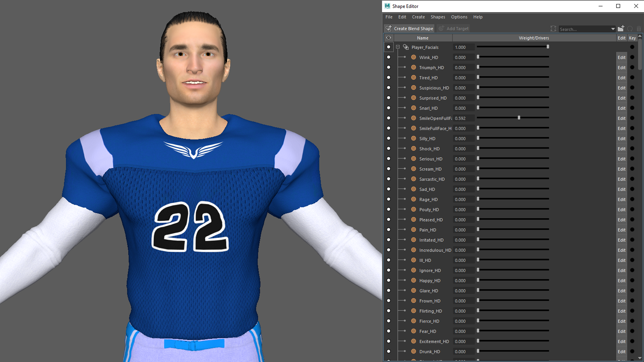Click the SmileOpenFullFace weight slider handle
The width and height of the screenshot is (644, 362).
coord(519,118)
